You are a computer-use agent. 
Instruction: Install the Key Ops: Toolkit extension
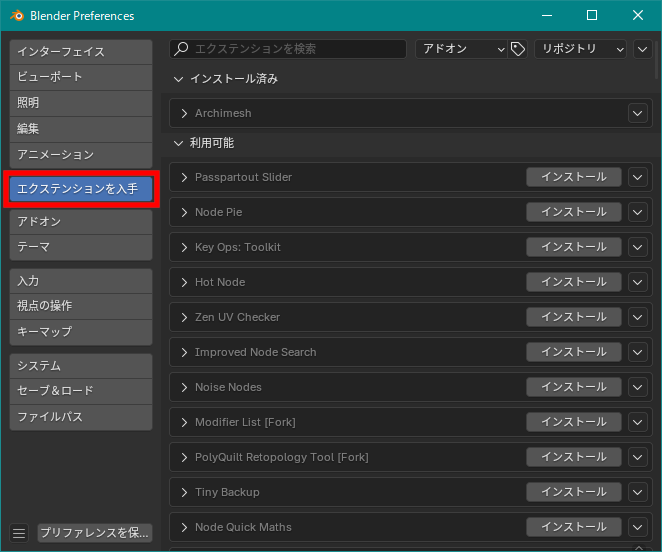574,247
